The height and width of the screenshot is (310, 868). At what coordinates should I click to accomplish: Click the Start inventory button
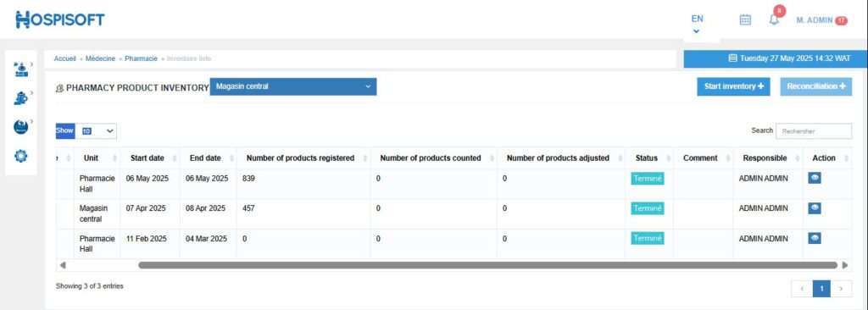pyautogui.click(x=733, y=86)
